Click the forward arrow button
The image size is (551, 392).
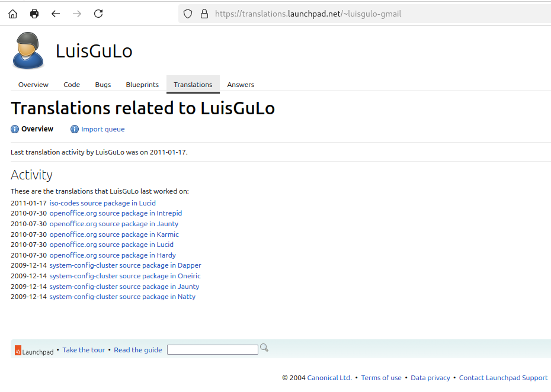[77, 14]
